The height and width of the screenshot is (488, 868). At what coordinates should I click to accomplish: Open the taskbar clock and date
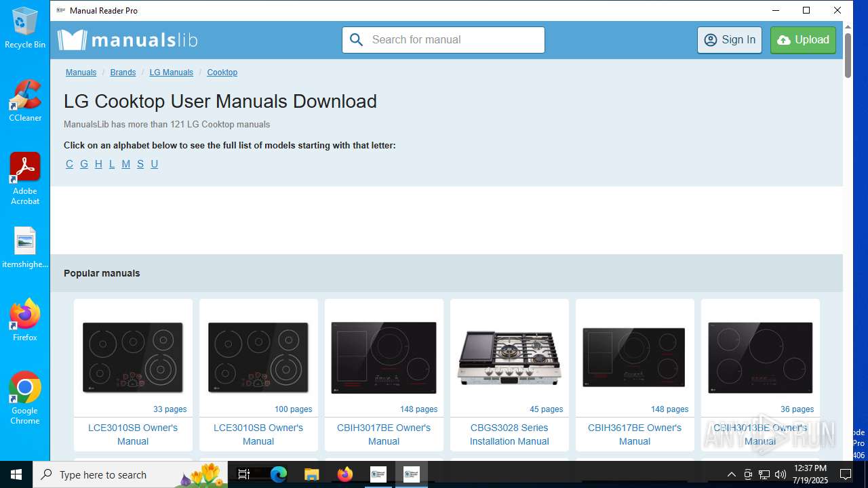coord(810,474)
